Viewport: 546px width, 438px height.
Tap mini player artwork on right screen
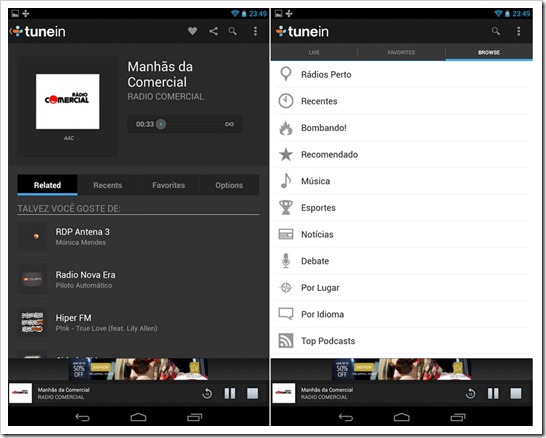click(284, 393)
